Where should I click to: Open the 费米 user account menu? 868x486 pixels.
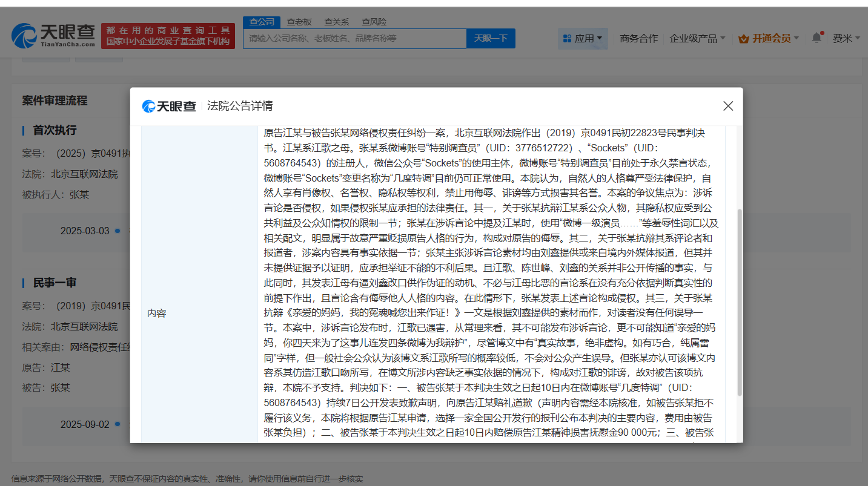click(846, 38)
